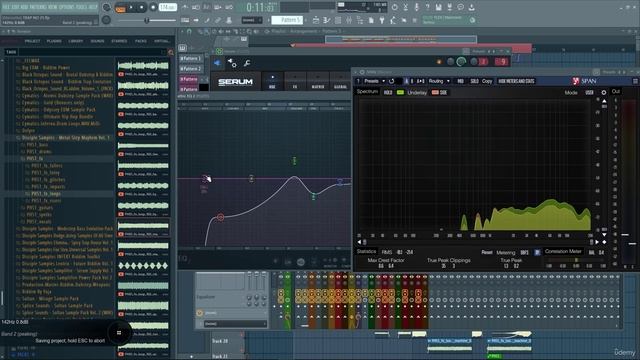Image resolution: width=640 pixels, height=360 pixels.
Task: Click the save project floppy icon
Action: (438, 7)
